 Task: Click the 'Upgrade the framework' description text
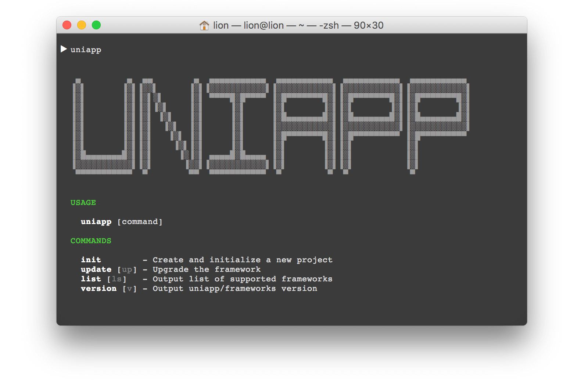[x=207, y=270]
